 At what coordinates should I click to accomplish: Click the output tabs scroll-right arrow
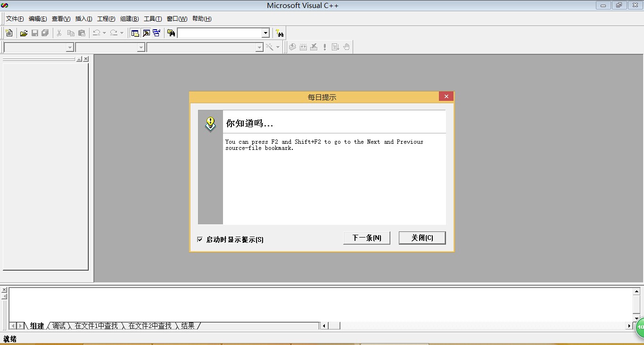[20, 326]
